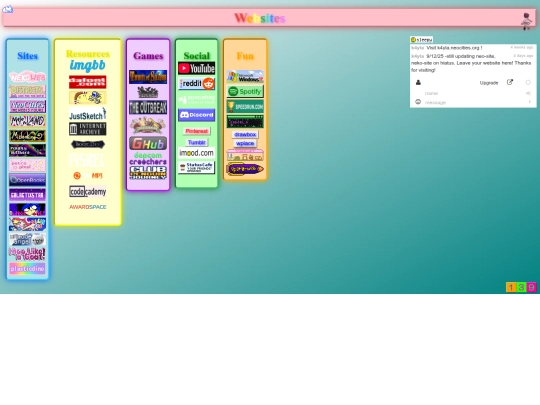540x405 pixels.
Task: Click The Outbreak game banner
Action: click(148, 107)
